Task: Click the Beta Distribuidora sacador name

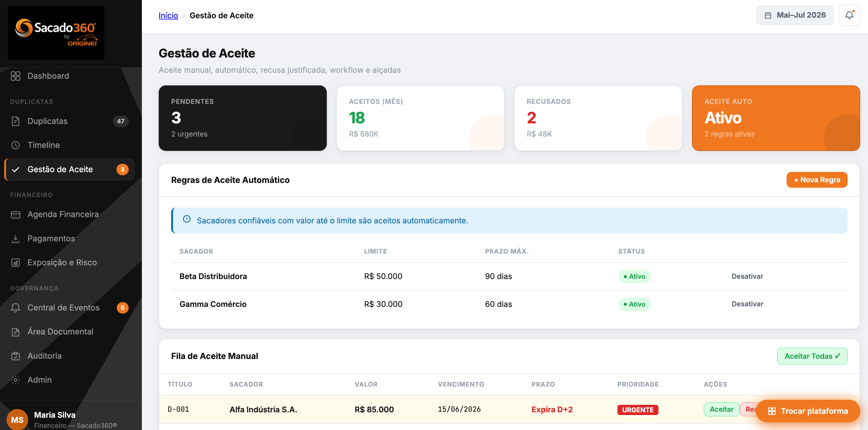Action: (x=213, y=276)
